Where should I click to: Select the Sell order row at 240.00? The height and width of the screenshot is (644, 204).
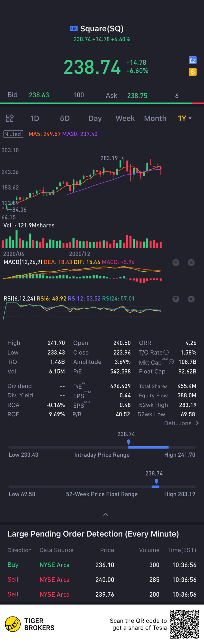pos(102,580)
